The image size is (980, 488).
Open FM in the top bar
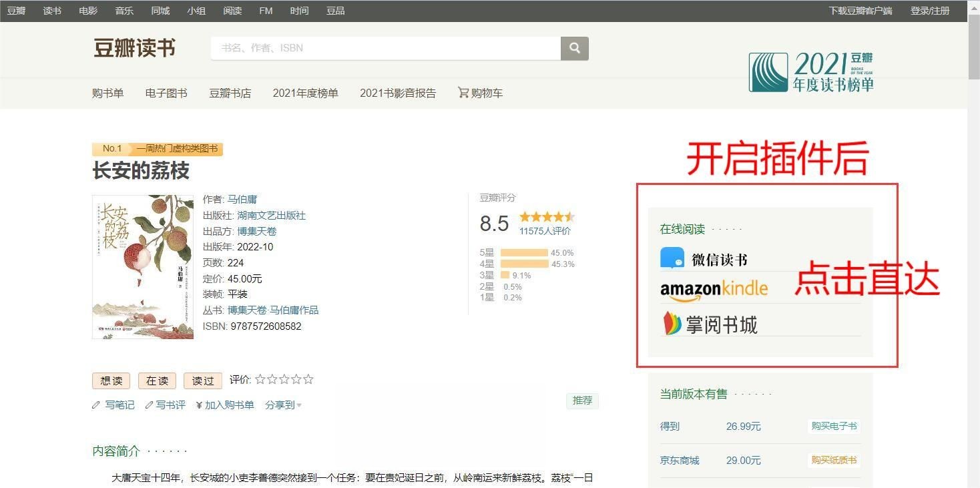click(x=266, y=11)
